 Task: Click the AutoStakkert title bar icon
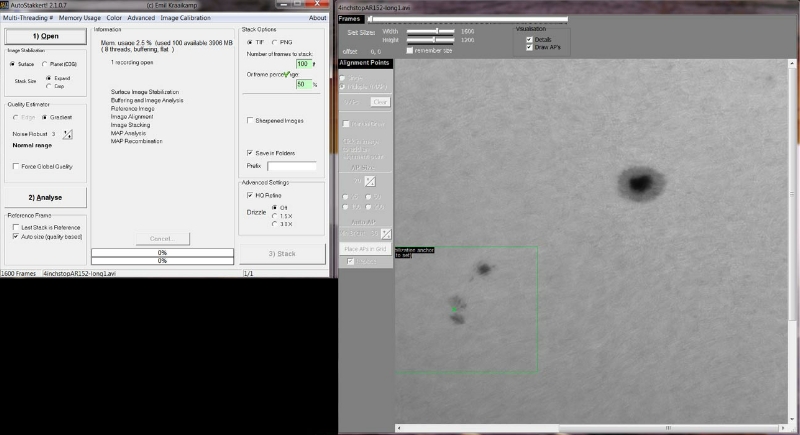pos(5,5)
